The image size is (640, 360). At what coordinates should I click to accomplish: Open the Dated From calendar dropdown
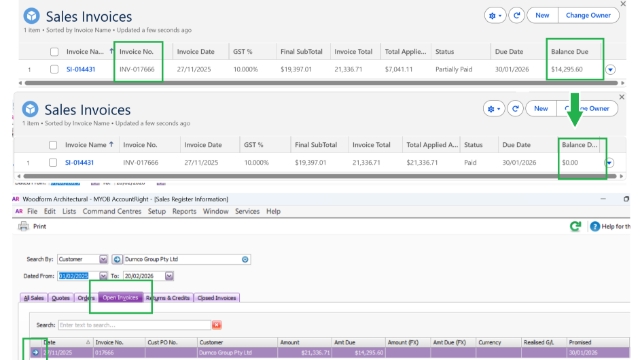tap(103, 276)
